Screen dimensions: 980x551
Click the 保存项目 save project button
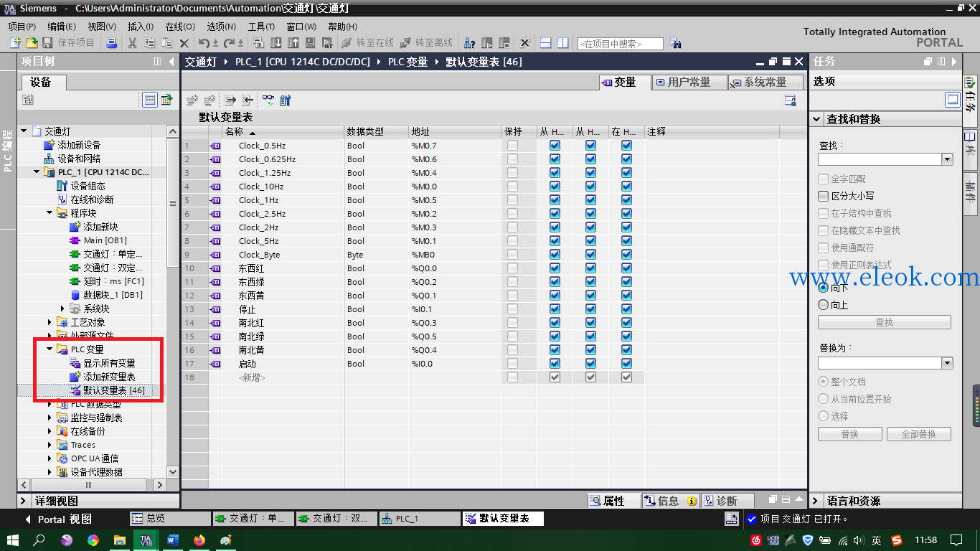click(x=69, y=43)
